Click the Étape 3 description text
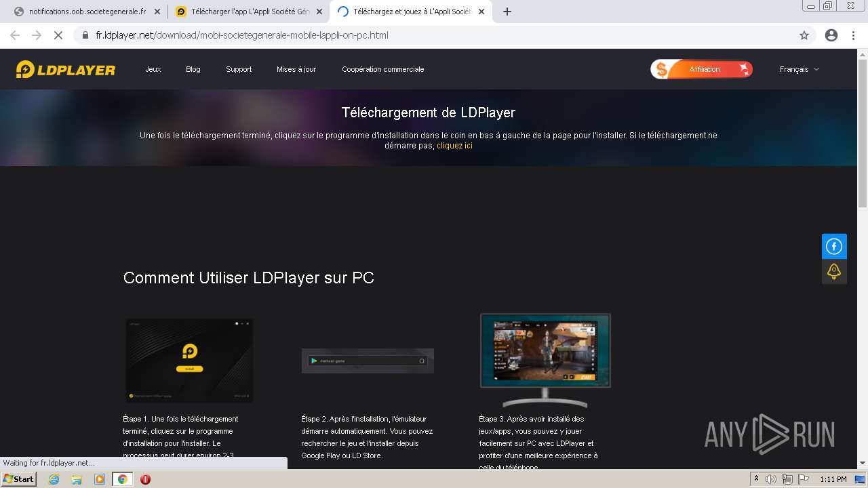 pyautogui.click(x=538, y=443)
